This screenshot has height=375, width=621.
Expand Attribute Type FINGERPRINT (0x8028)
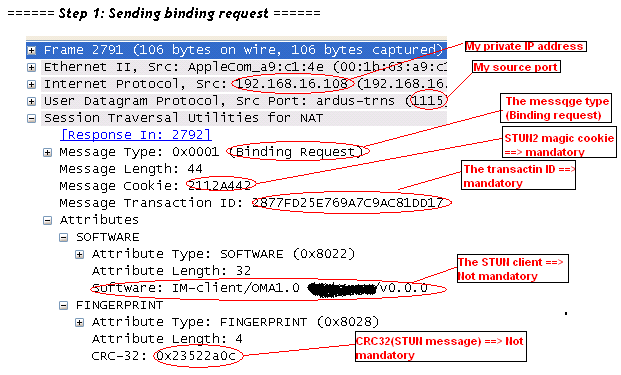pos(79,323)
